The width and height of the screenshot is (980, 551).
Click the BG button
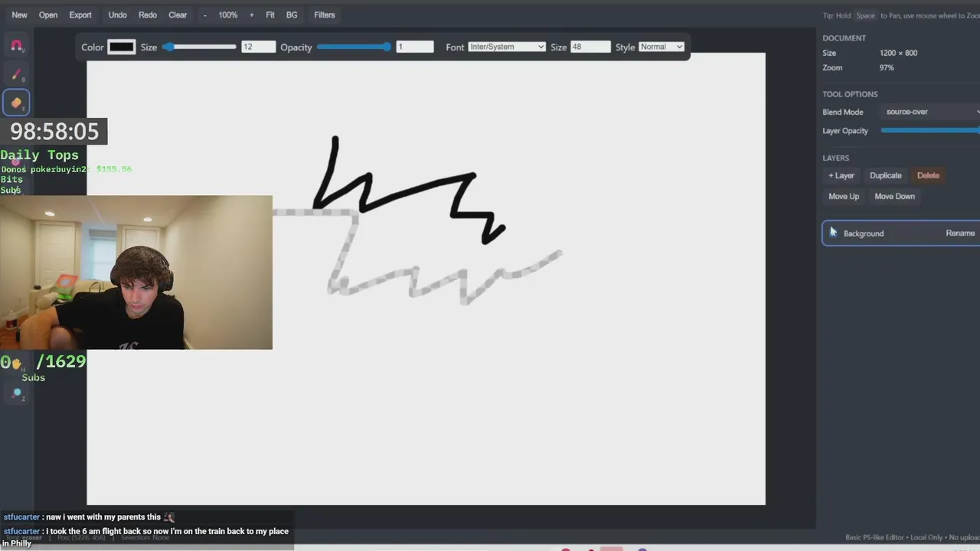pos(292,15)
